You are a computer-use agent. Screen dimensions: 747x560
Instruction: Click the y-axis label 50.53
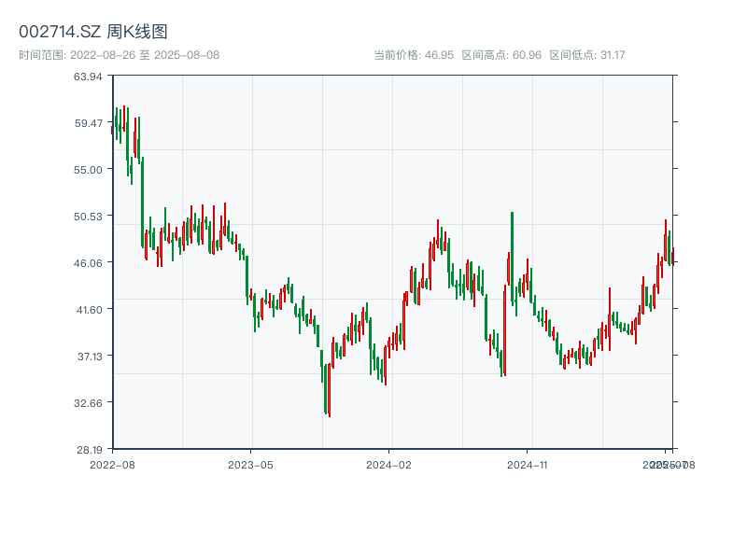88,217
